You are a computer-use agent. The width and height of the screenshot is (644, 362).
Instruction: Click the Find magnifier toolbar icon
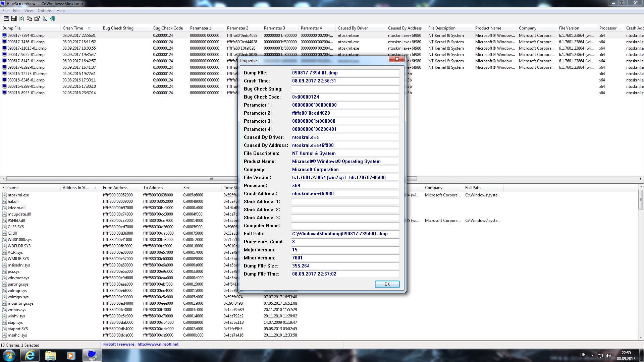pos(45,18)
